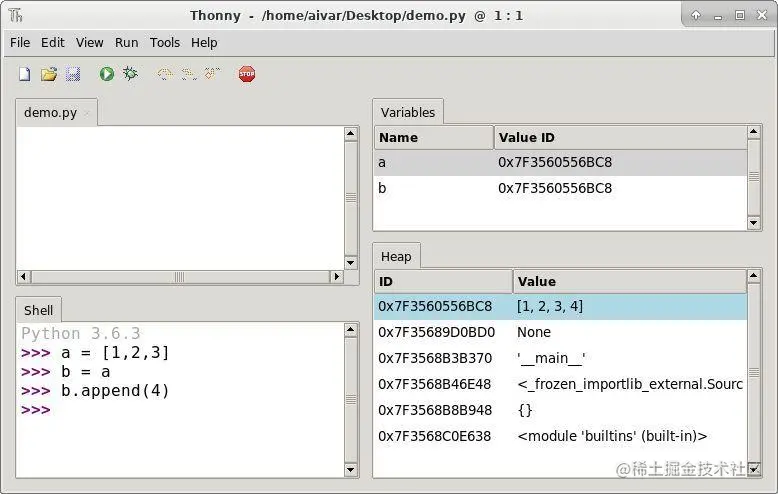Click editor vertical scrollbar up arrow
This screenshot has width=778, height=494.
point(351,133)
